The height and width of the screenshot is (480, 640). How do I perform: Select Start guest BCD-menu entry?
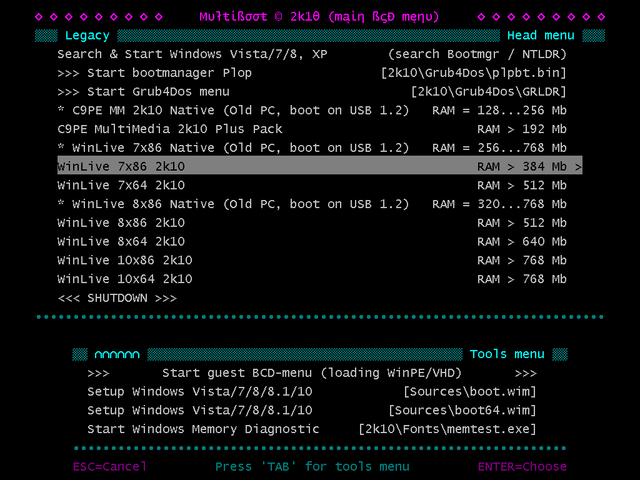[x=312, y=373]
